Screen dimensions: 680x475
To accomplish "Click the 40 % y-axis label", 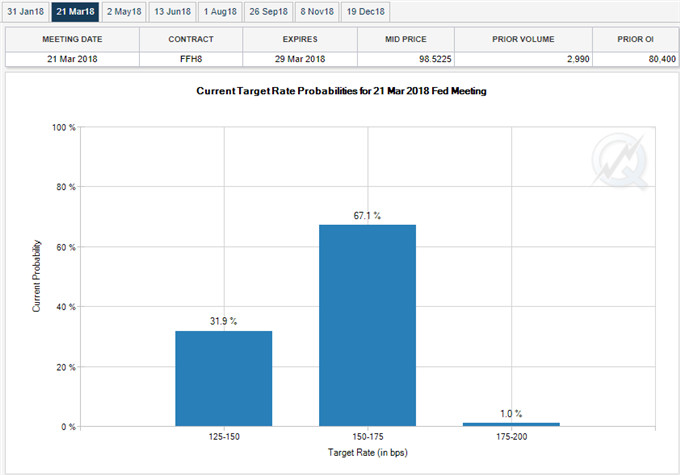I will click(x=66, y=307).
